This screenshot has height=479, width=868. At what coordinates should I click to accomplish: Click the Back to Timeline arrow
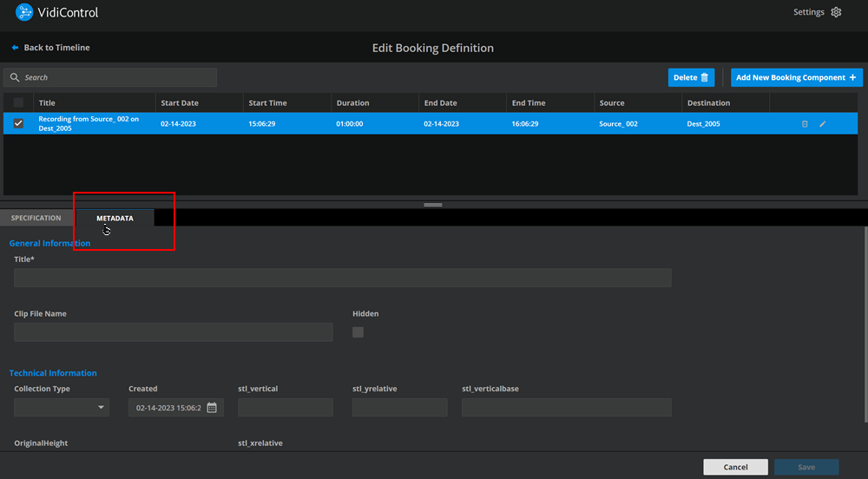coord(15,48)
